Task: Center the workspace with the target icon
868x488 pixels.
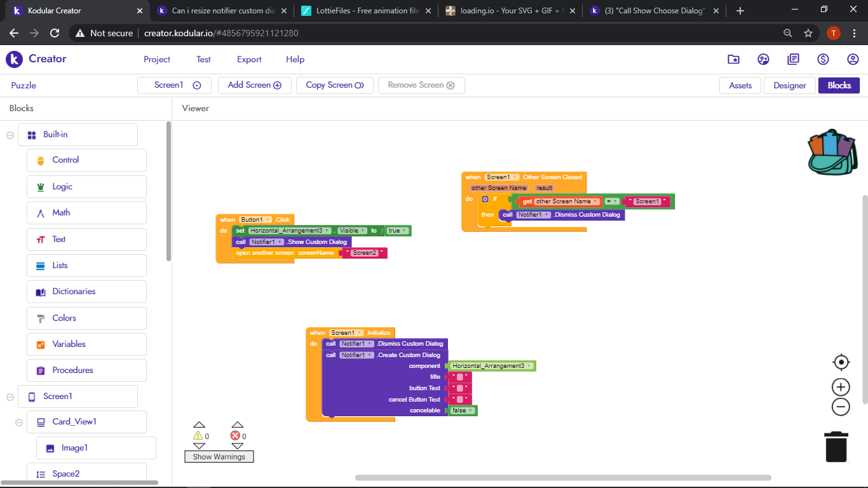Action: coord(841,362)
